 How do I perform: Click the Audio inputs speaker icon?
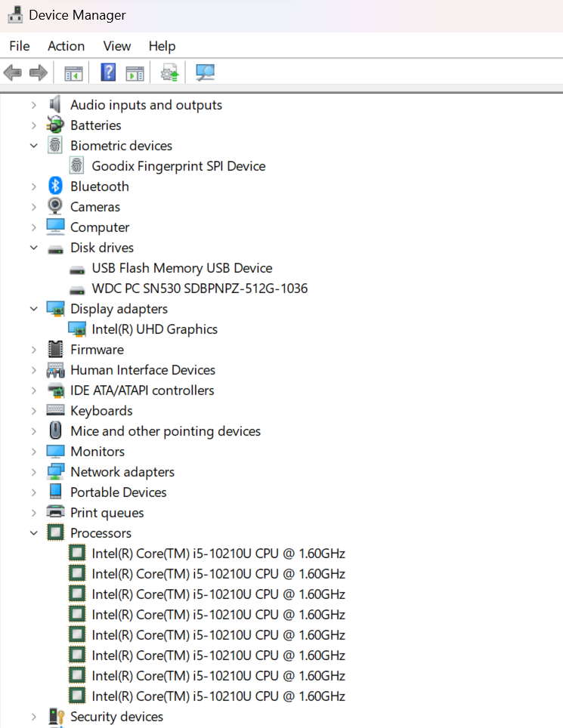(x=55, y=104)
